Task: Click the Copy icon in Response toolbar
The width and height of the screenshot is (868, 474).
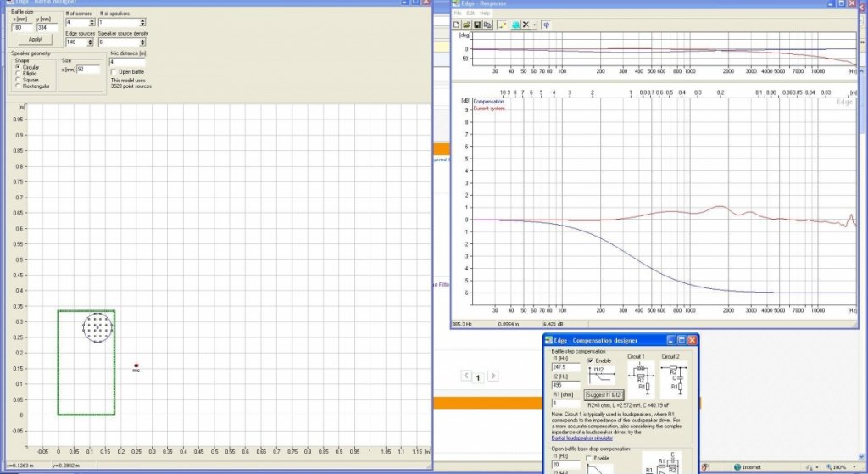Action: pos(488,25)
